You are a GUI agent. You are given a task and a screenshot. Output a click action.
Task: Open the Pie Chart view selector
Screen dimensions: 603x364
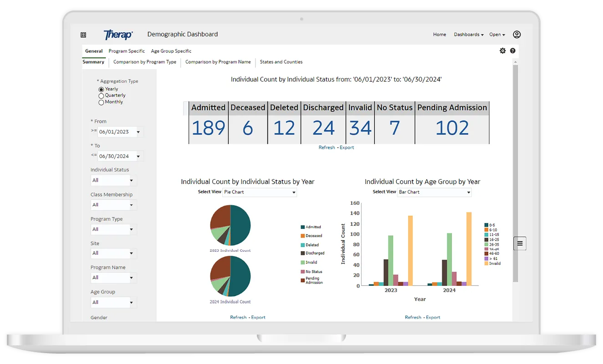pyautogui.click(x=259, y=192)
